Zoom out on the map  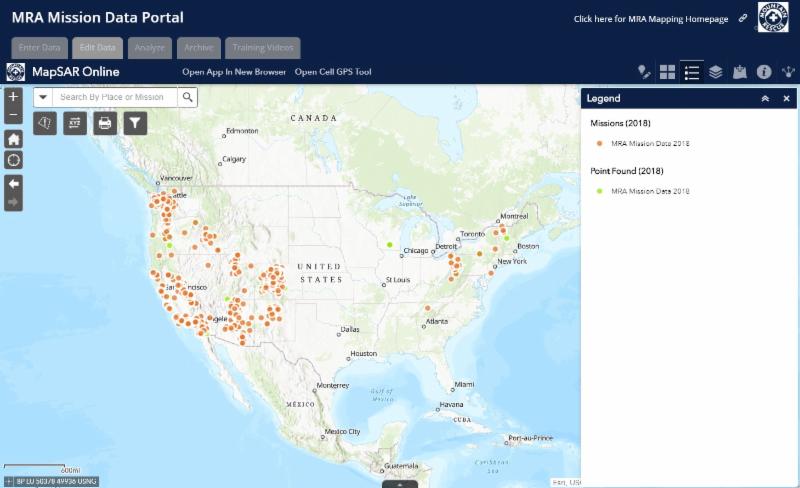[x=13, y=115]
